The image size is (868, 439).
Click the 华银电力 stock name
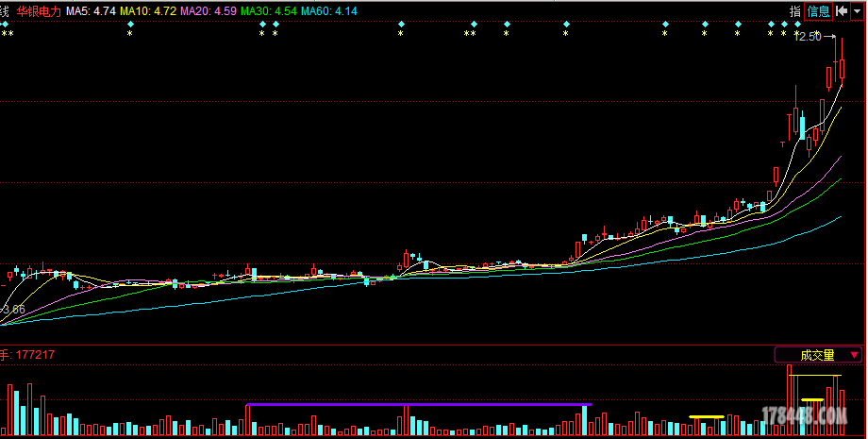click(39, 11)
